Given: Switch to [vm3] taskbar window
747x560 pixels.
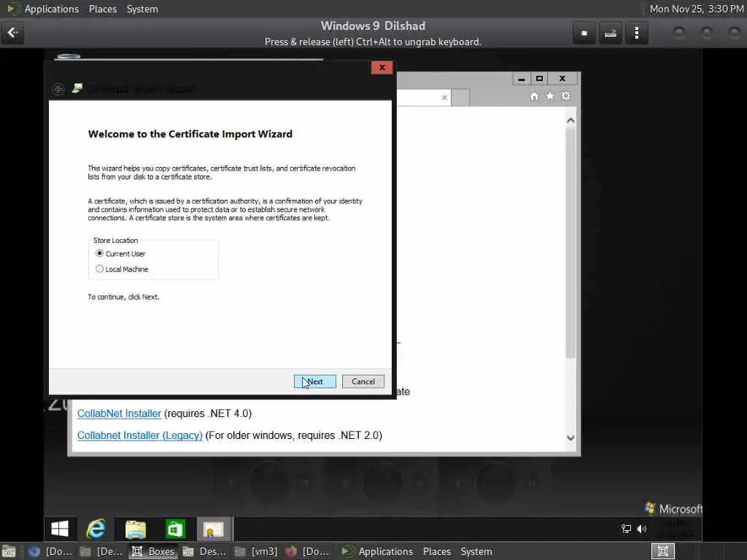Looking at the screenshot, I should [x=256, y=551].
